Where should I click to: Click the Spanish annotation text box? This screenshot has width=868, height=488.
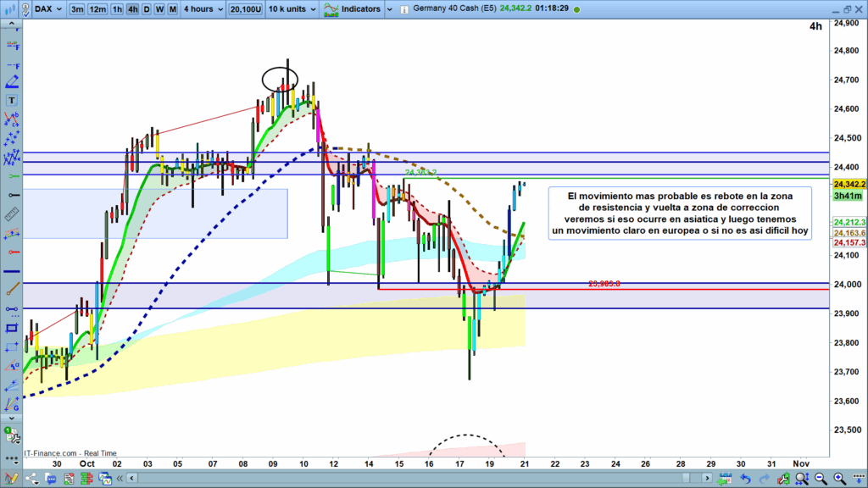679,213
